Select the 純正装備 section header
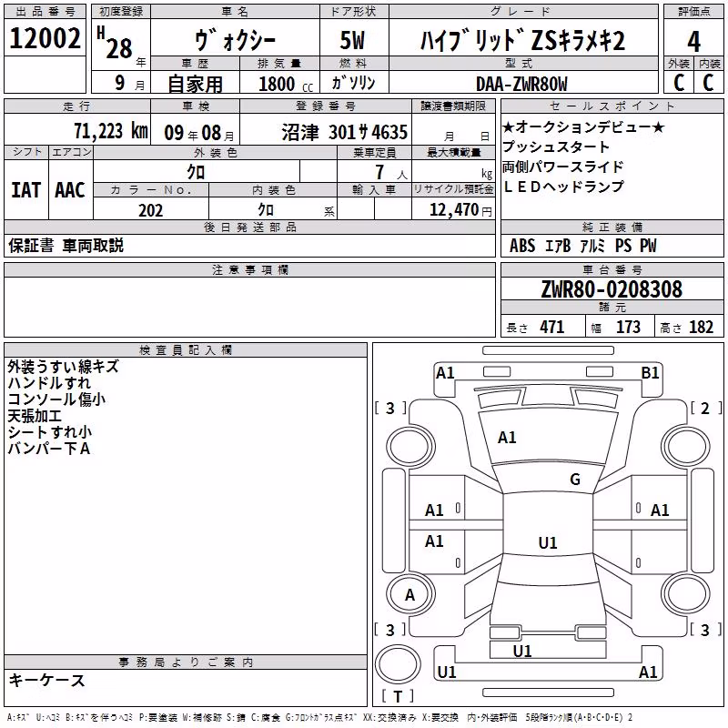The image size is (728, 728). click(x=612, y=227)
